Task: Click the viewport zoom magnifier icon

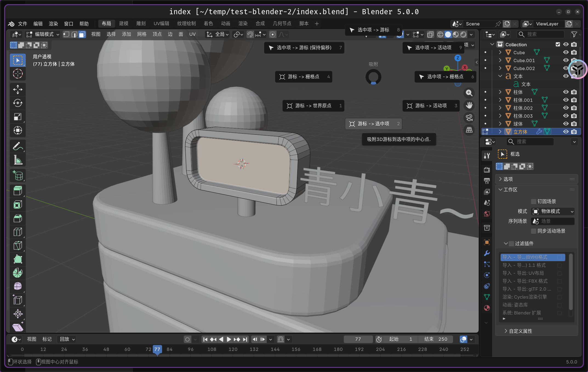Action: pos(469,93)
